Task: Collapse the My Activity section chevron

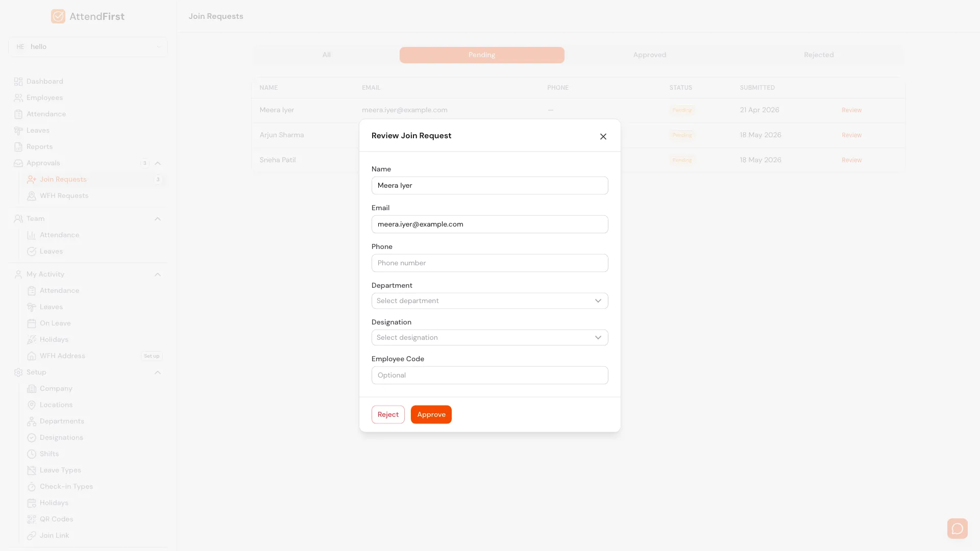Action: coord(158,274)
